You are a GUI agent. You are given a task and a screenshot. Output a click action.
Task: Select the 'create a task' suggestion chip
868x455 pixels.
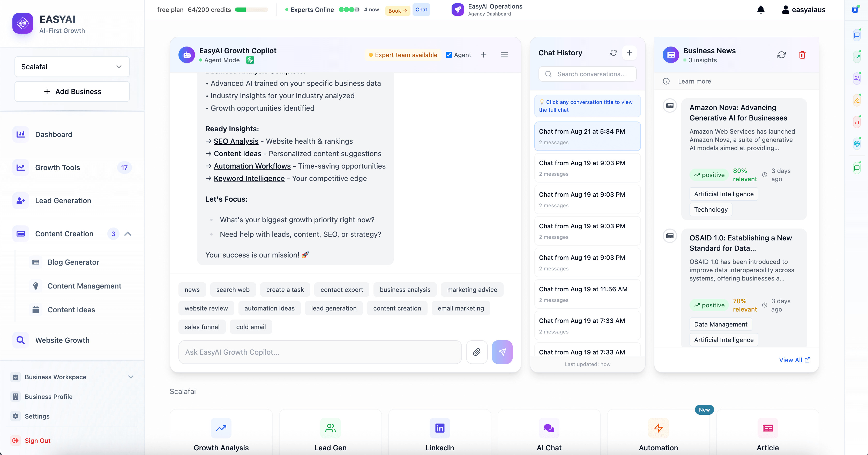(x=285, y=290)
